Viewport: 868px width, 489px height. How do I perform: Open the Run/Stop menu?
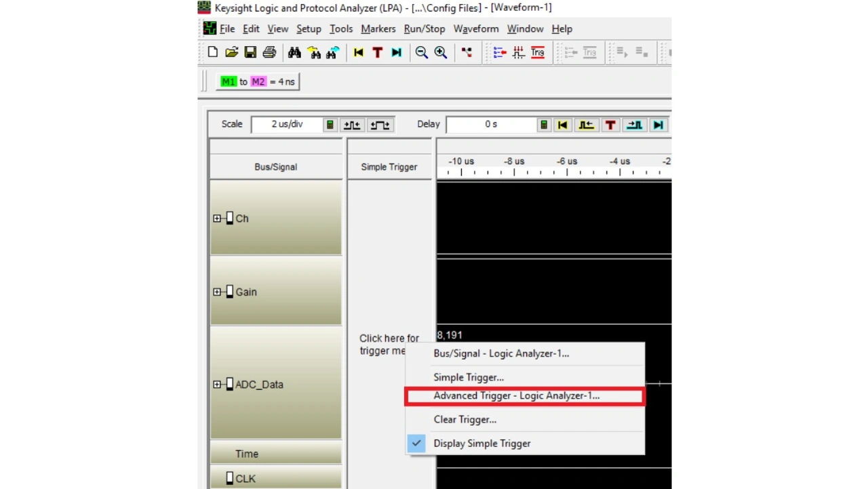[x=424, y=28]
